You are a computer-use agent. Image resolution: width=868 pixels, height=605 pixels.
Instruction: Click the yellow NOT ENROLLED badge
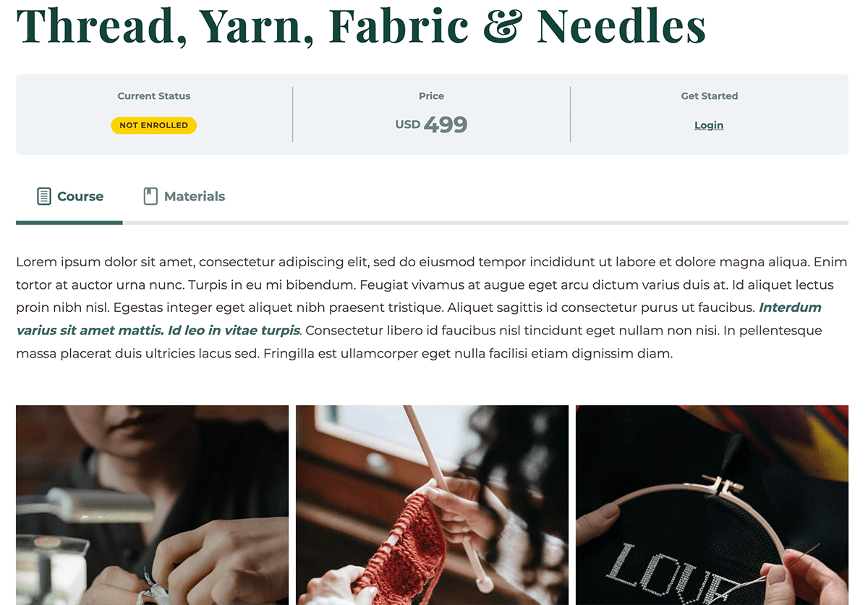pyautogui.click(x=154, y=125)
